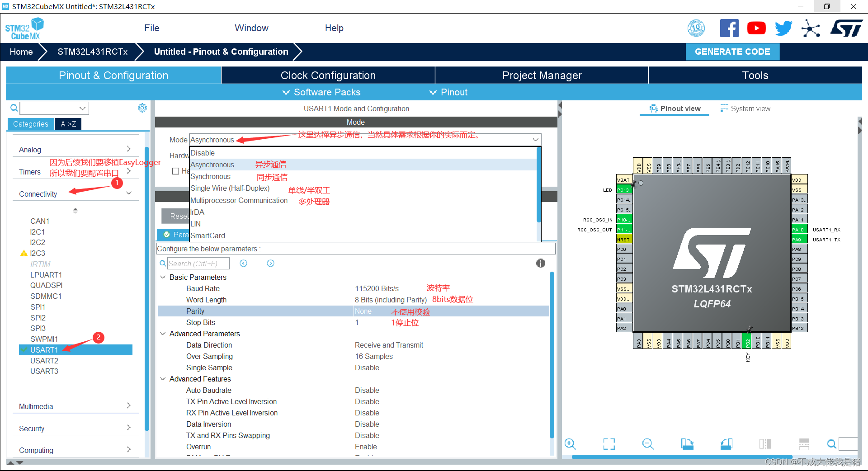This screenshot has width=868, height=471.
Task: Switch to the A->Z list tab
Action: tap(68, 124)
